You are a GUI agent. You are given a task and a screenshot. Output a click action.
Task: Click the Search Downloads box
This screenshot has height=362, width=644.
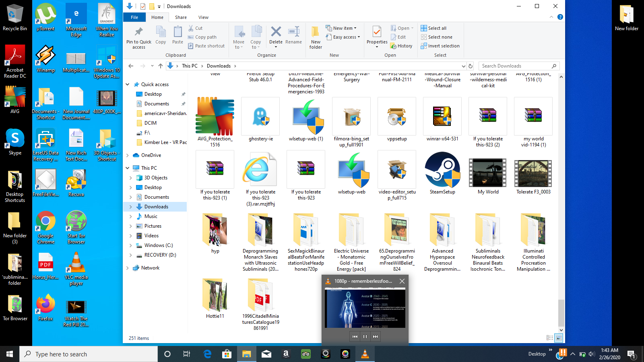coord(519,66)
